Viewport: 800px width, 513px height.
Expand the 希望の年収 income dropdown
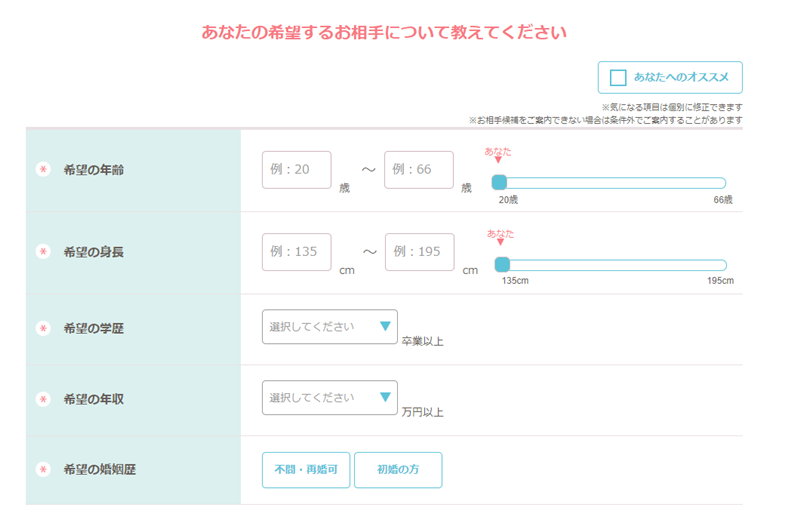pos(329,398)
